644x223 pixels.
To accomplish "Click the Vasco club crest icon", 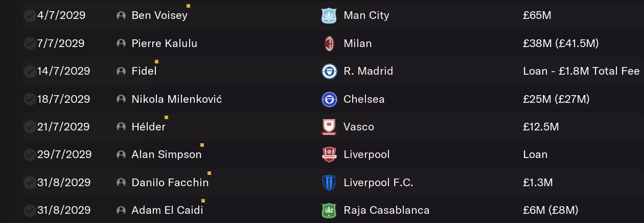I will click(x=329, y=127).
